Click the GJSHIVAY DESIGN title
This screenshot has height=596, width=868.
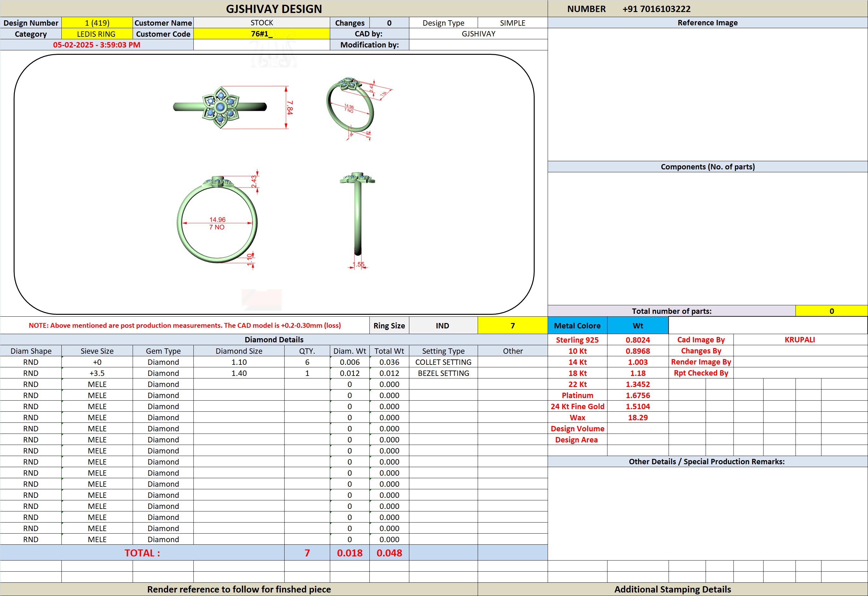pyautogui.click(x=274, y=9)
